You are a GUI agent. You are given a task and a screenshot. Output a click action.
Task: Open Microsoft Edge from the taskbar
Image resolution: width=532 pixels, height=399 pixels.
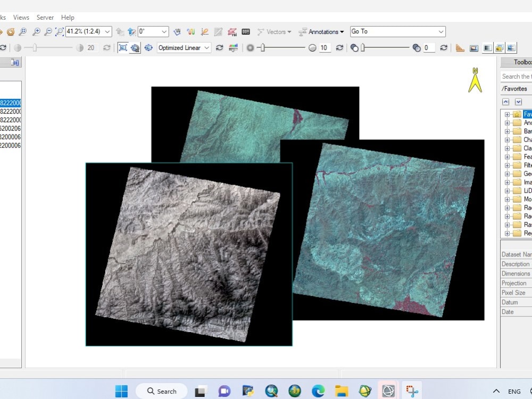[x=318, y=391]
